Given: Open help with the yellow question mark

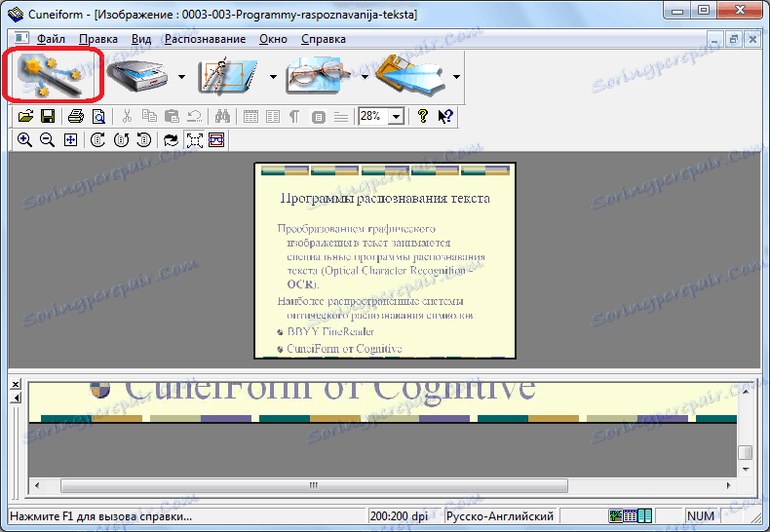Looking at the screenshot, I should tap(423, 116).
